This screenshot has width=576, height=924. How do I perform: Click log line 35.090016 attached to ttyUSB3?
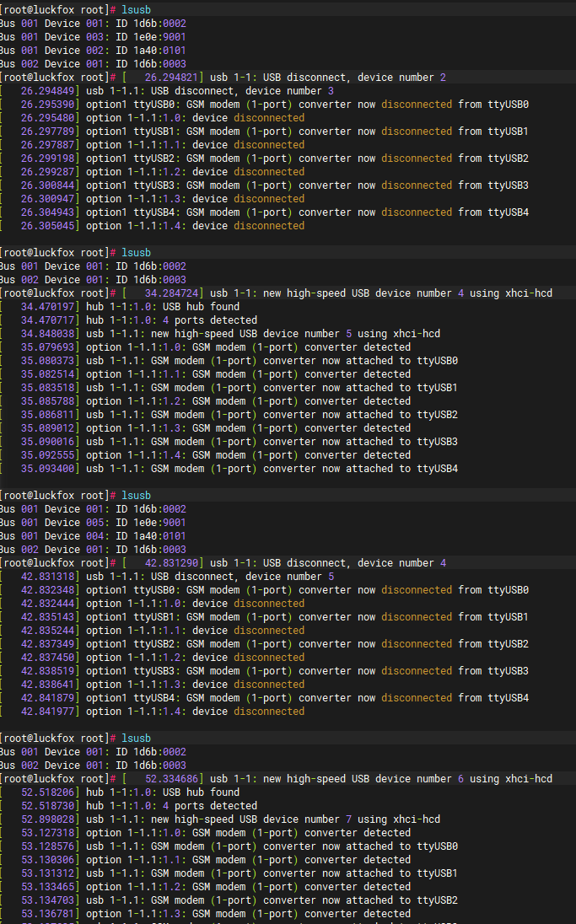(229, 442)
